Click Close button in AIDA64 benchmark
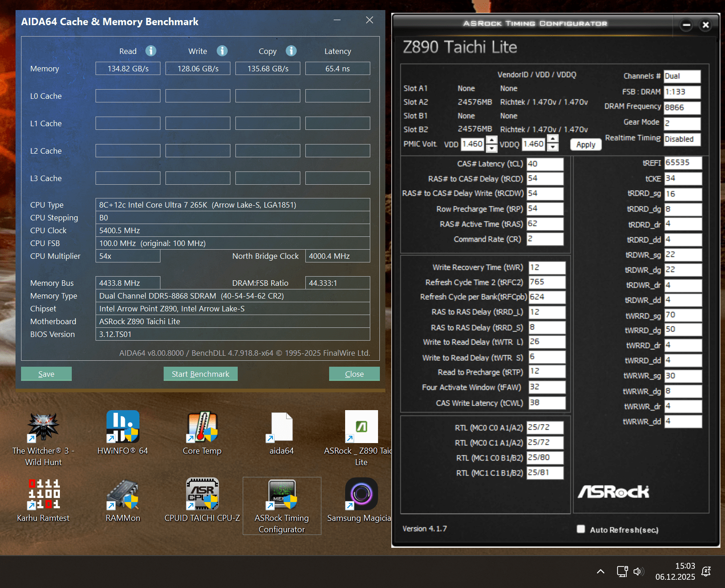Viewport: 725px width, 588px height. pyautogui.click(x=354, y=374)
